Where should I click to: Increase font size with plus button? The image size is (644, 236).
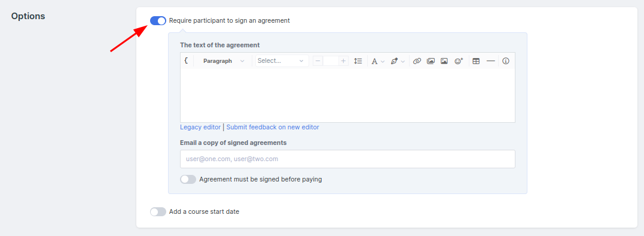[x=343, y=61]
